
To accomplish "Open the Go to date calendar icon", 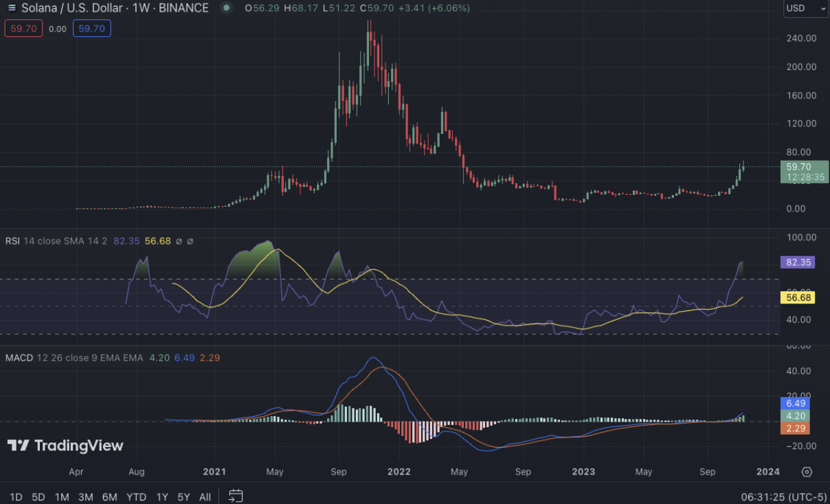I will click(x=236, y=496).
